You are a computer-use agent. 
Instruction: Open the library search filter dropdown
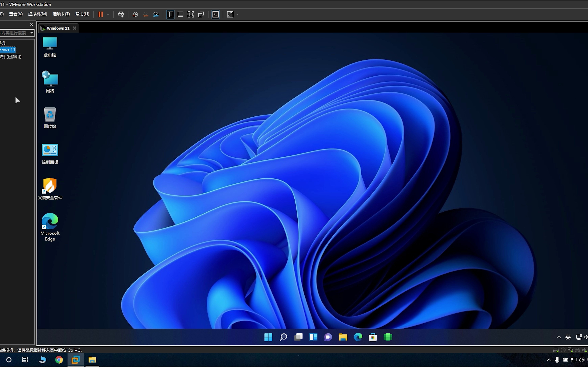click(x=32, y=33)
